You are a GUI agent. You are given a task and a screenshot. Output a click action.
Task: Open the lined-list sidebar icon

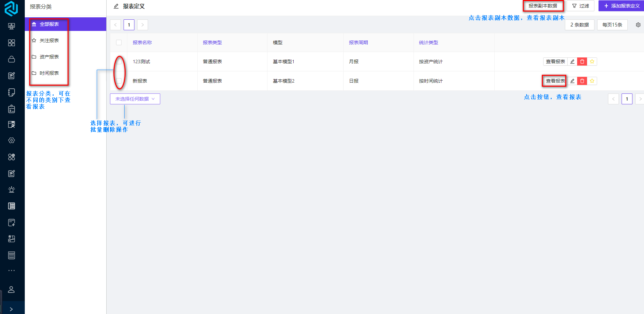coord(12,255)
